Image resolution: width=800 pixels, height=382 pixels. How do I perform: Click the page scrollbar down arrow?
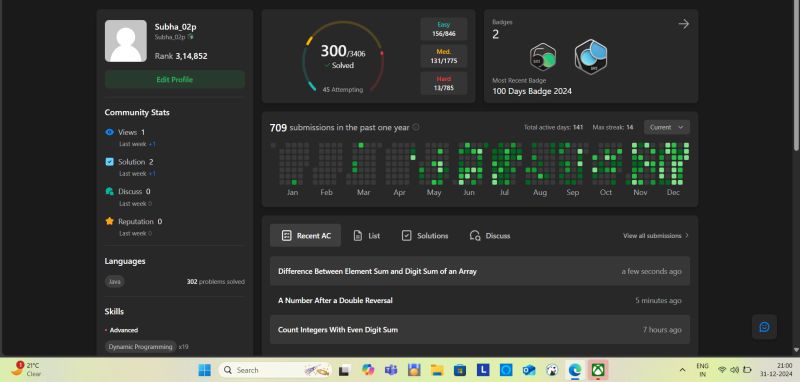point(796,350)
